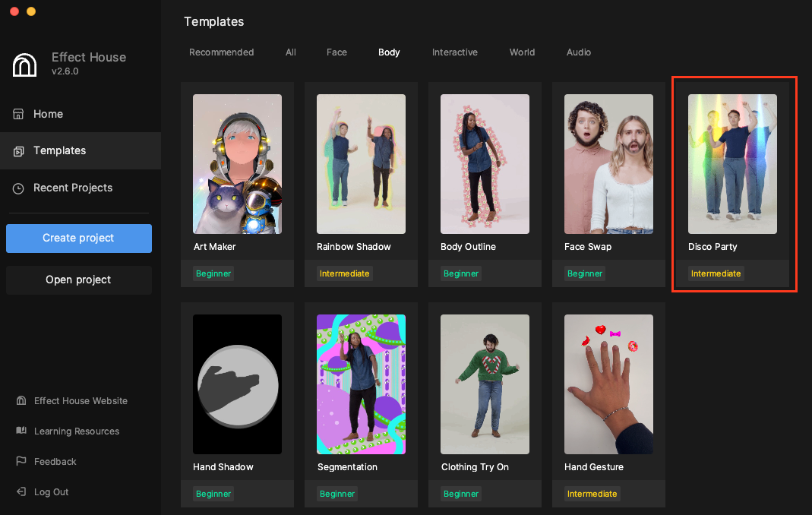Click the Effect House logo icon
This screenshot has width=812, height=515.
click(24, 65)
